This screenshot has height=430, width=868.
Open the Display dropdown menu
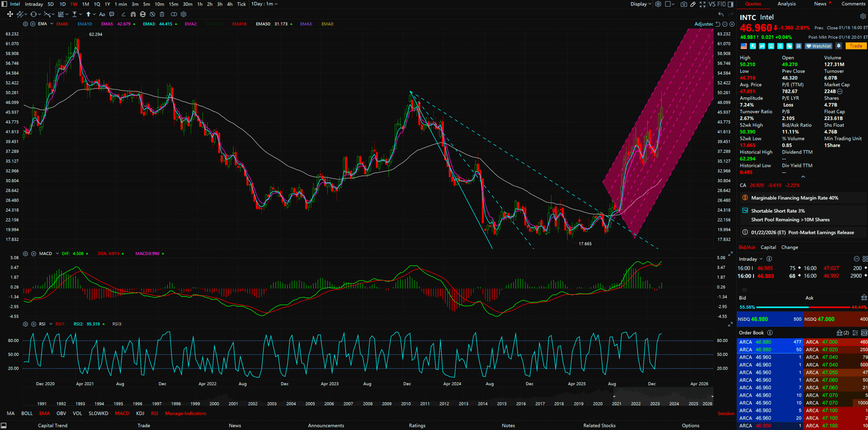click(641, 4)
